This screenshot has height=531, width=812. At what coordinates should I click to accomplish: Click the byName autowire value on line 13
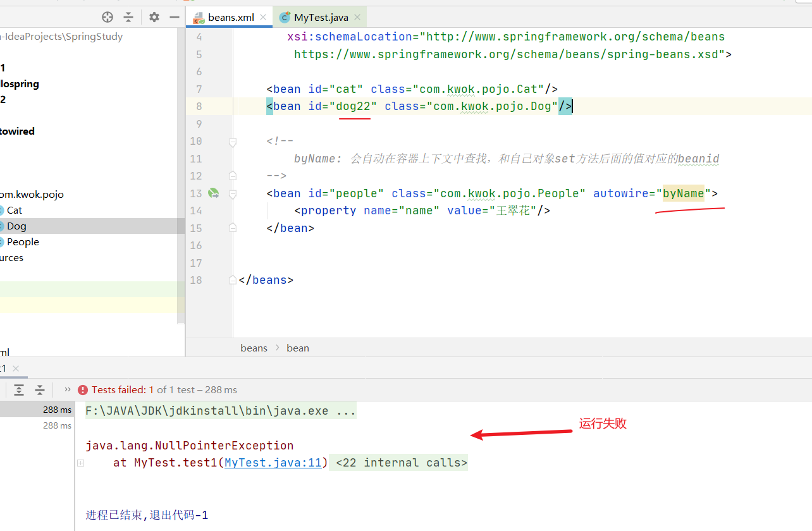(x=683, y=193)
